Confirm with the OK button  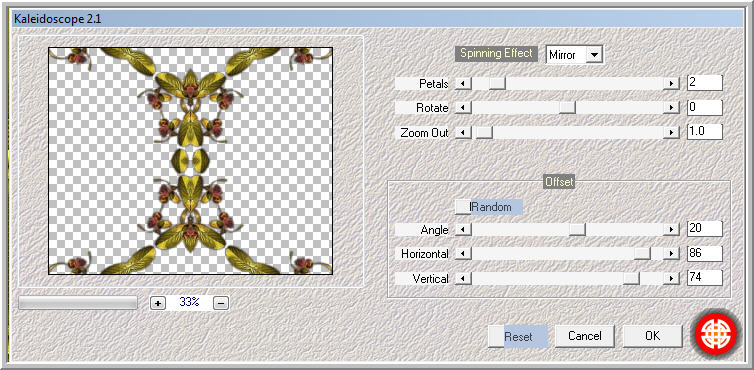[653, 336]
